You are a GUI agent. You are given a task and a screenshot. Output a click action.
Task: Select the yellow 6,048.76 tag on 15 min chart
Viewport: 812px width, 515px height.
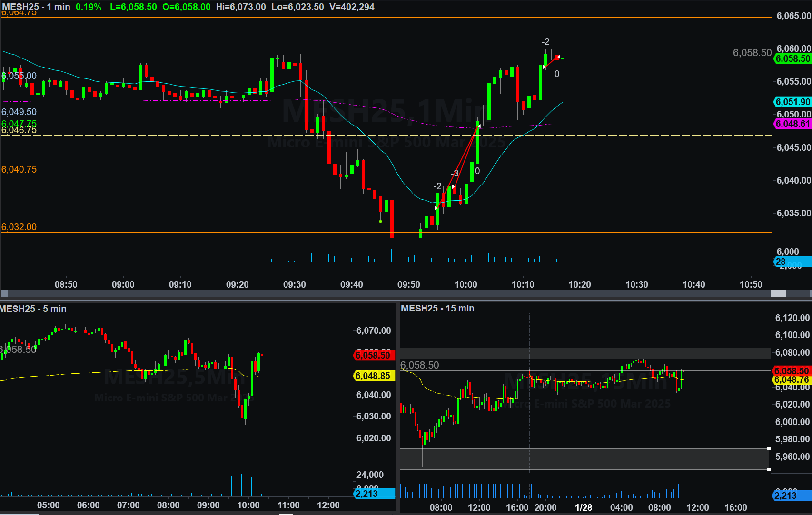click(791, 379)
